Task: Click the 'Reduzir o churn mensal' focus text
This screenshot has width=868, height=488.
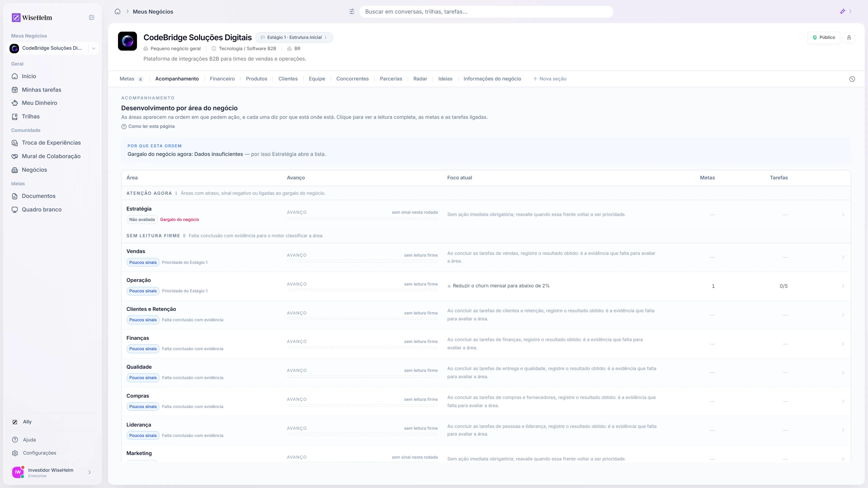Action: [x=501, y=286]
